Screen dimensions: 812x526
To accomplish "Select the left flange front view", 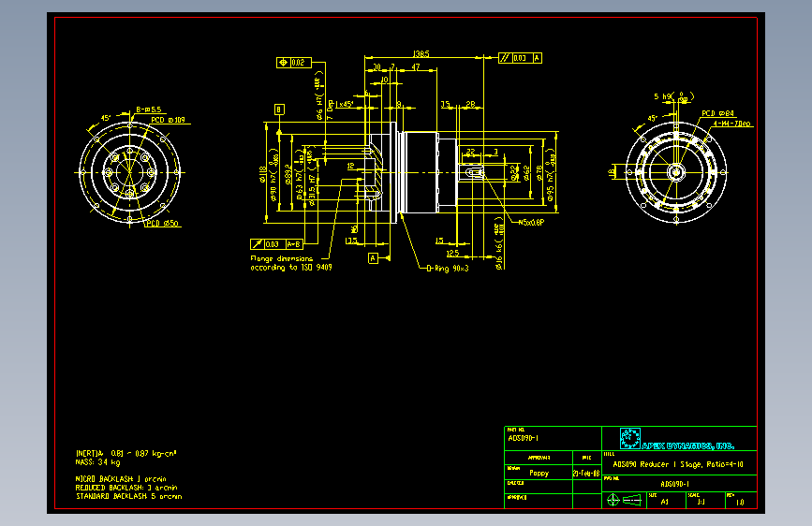I will pos(129,172).
